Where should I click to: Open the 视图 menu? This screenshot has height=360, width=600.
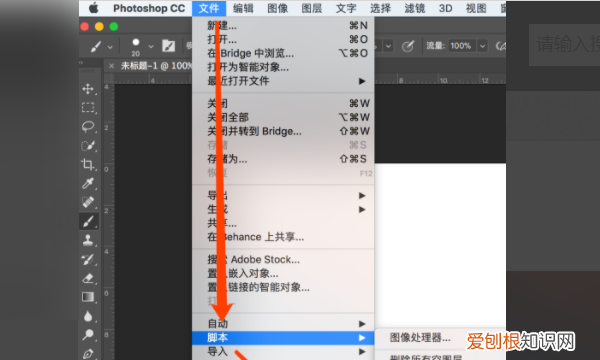point(476,8)
